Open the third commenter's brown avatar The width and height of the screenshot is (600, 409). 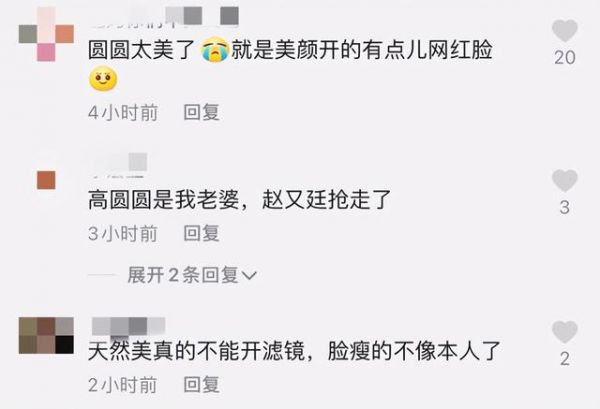tap(46, 335)
